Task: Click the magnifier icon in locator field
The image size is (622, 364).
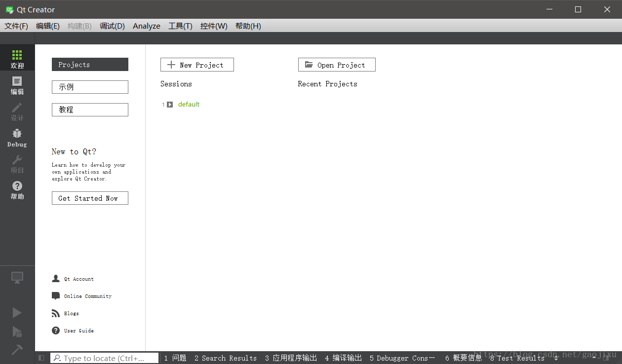Action: coord(57,358)
